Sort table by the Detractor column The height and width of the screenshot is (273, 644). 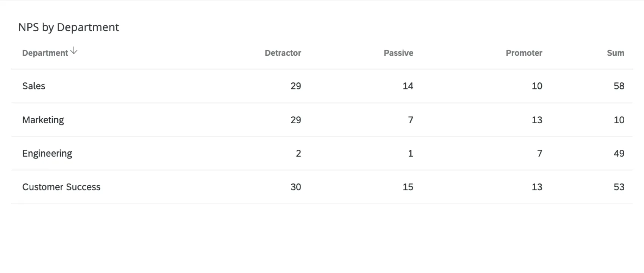[283, 53]
